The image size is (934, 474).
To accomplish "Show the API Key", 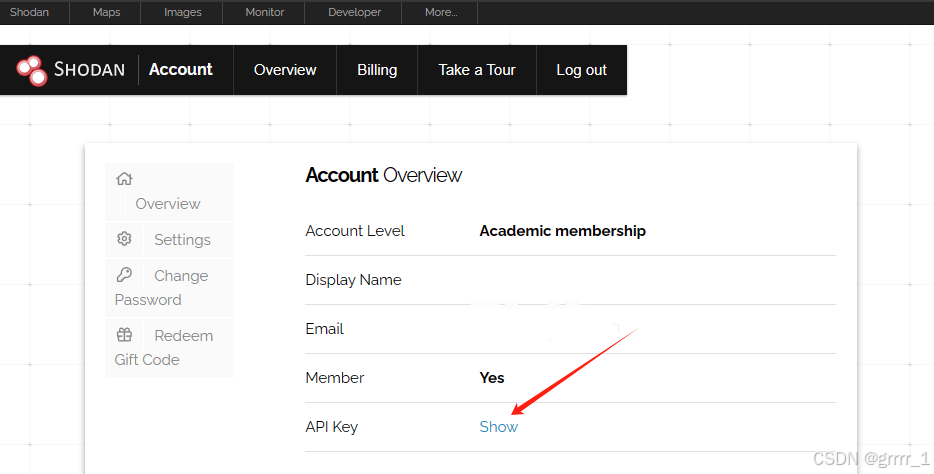I will [x=499, y=427].
